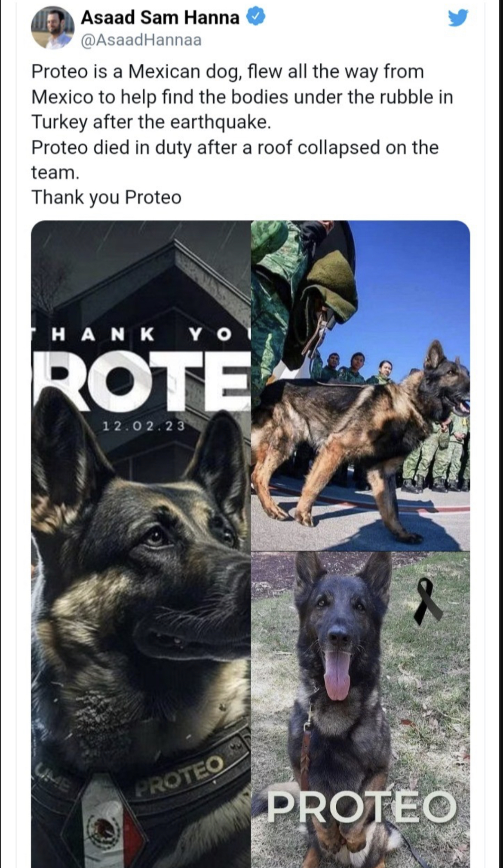Open photo of dog walking past soldiers

pos(360,386)
